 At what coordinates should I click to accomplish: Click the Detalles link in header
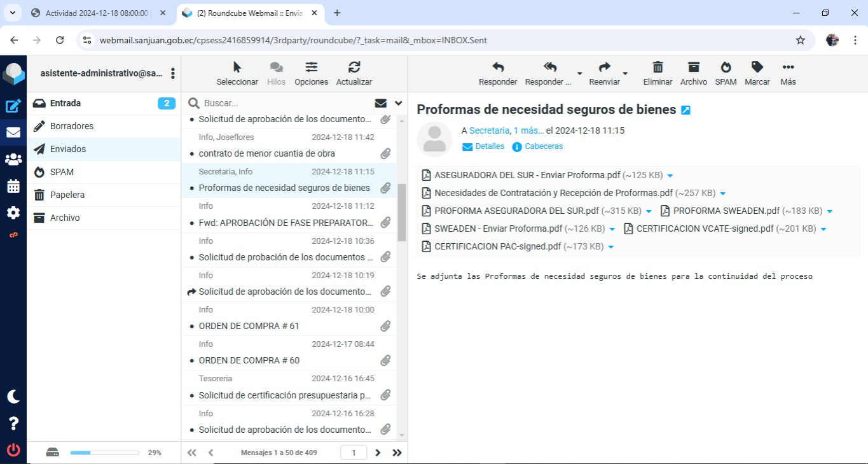coord(483,146)
